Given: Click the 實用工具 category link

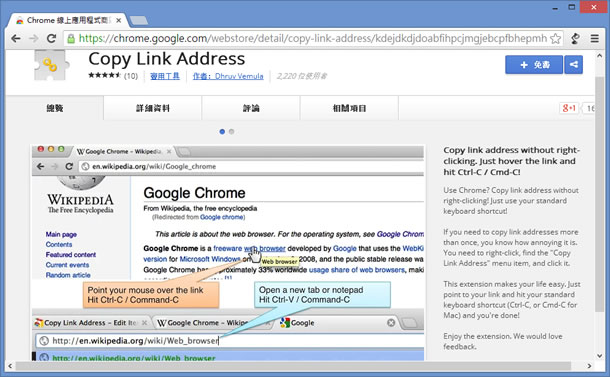Looking at the screenshot, I should [165, 76].
